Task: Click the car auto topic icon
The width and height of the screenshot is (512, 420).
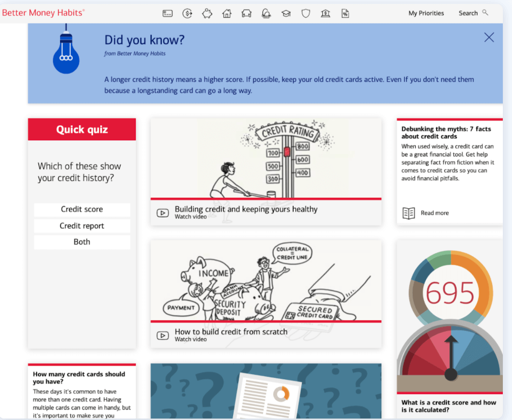Action: pos(246,14)
